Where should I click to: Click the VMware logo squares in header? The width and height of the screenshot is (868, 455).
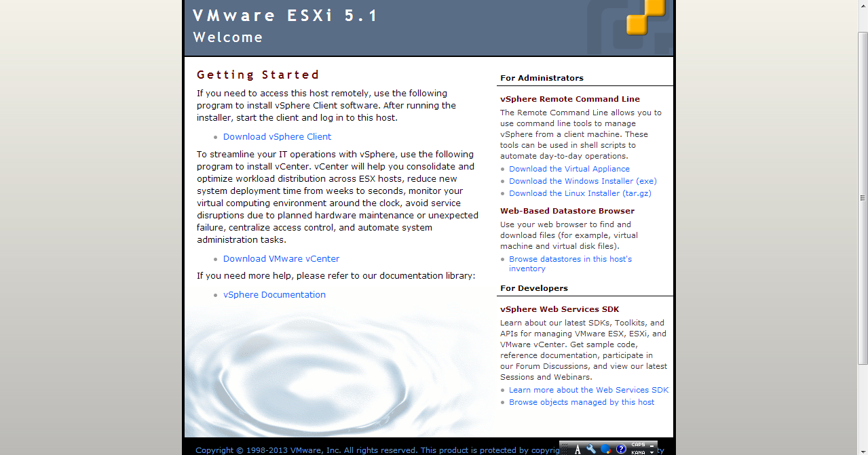(645, 16)
